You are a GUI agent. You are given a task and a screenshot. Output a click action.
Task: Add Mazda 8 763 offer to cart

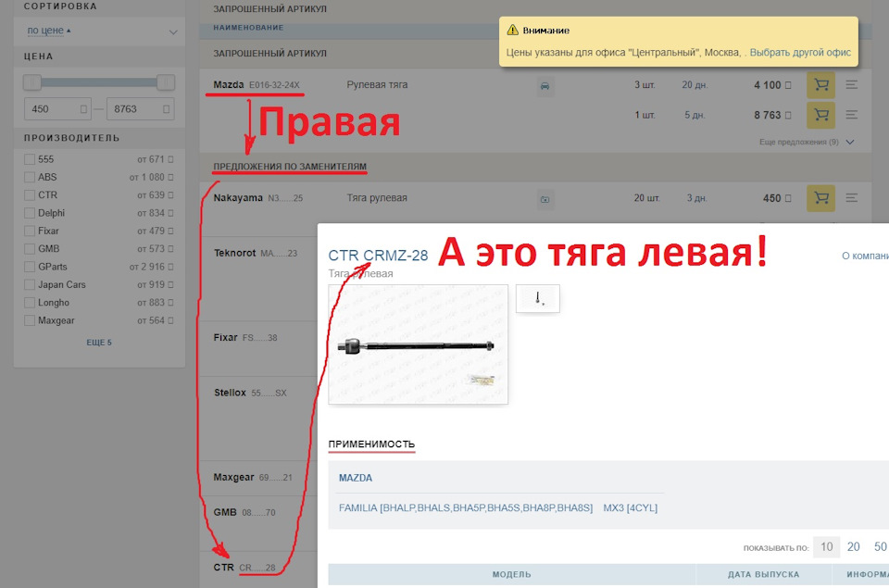pos(820,115)
